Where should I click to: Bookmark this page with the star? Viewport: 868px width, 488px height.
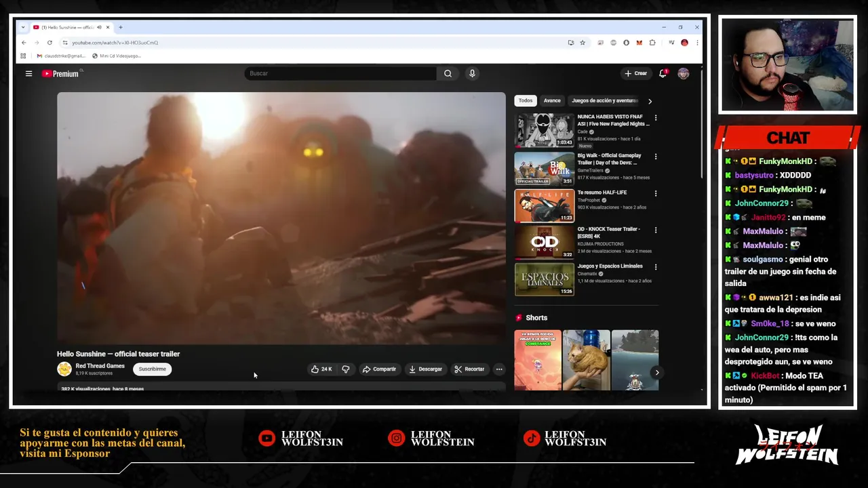(583, 43)
